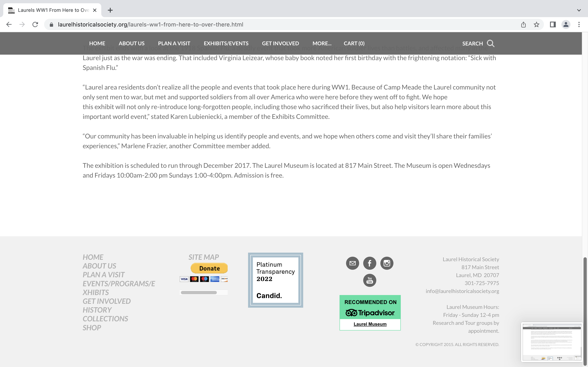This screenshot has width=588, height=367.
Task: Open the SITE MAP footer link
Action: (204, 257)
